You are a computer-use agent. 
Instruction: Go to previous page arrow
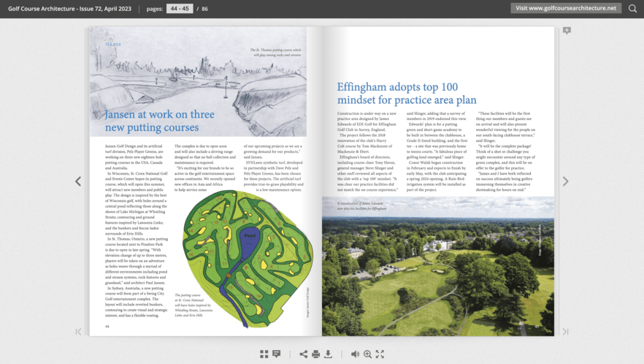[x=78, y=181]
